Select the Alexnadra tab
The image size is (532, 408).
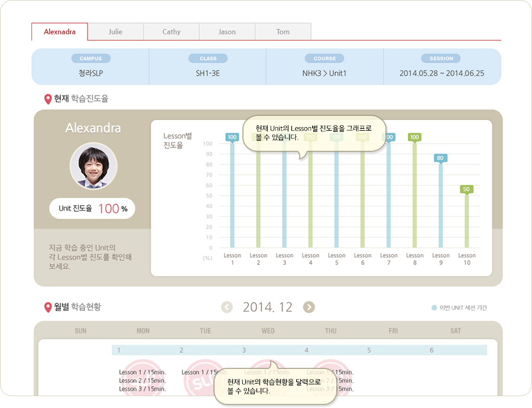(x=60, y=31)
